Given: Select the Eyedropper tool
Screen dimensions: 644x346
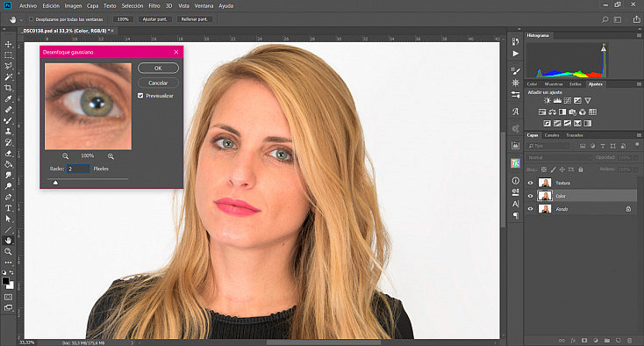Looking at the screenshot, I should click(x=8, y=98).
